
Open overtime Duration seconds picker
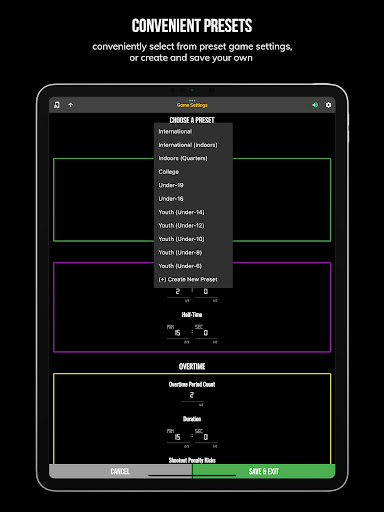click(206, 437)
